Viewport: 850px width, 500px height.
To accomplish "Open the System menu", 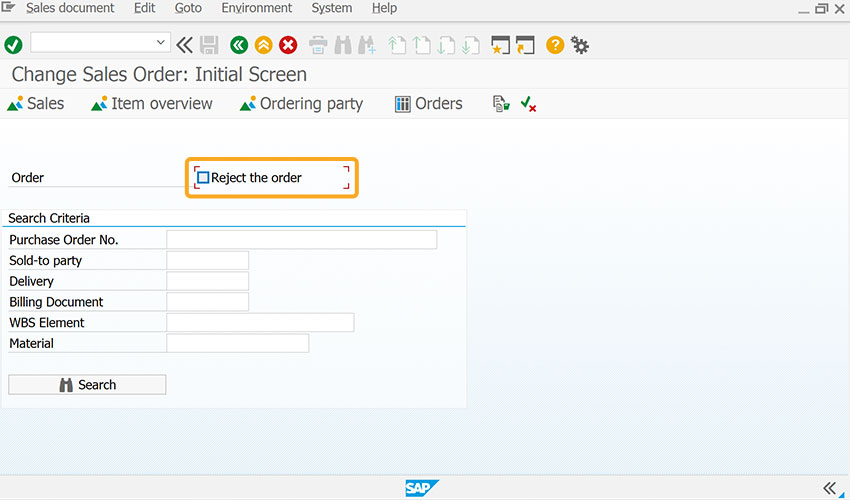I will [332, 8].
